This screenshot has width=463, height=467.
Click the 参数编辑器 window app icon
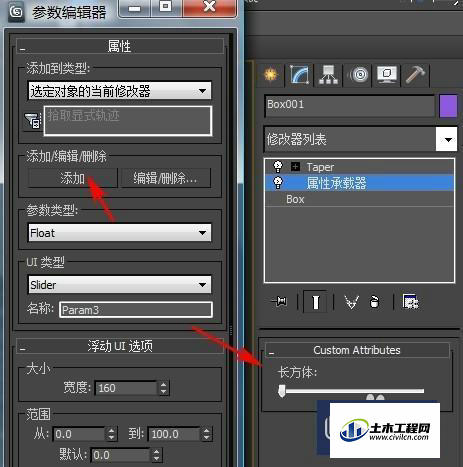click(x=16, y=12)
